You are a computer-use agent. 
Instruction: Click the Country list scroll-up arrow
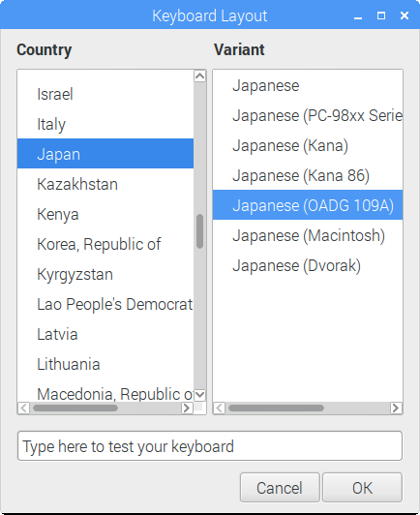coord(199,76)
